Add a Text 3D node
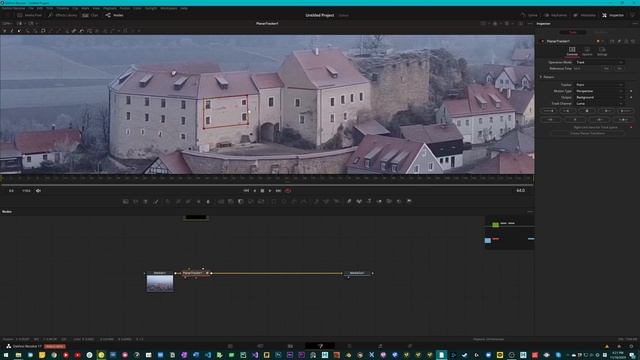This screenshot has height=360, width=640. 369,201
